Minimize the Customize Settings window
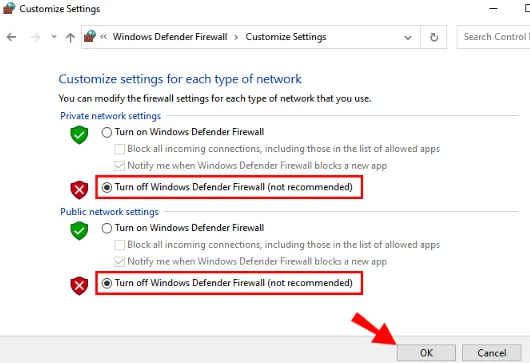 pyautogui.click(x=493, y=8)
